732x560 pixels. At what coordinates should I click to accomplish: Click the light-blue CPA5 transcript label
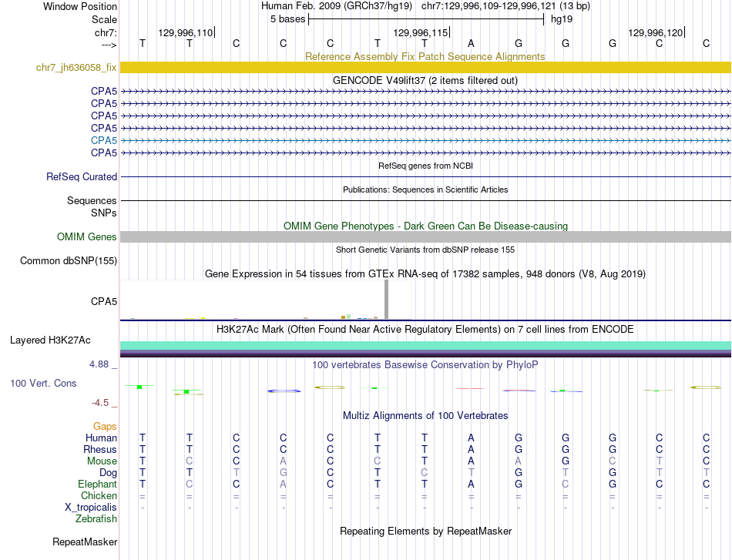(x=104, y=140)
